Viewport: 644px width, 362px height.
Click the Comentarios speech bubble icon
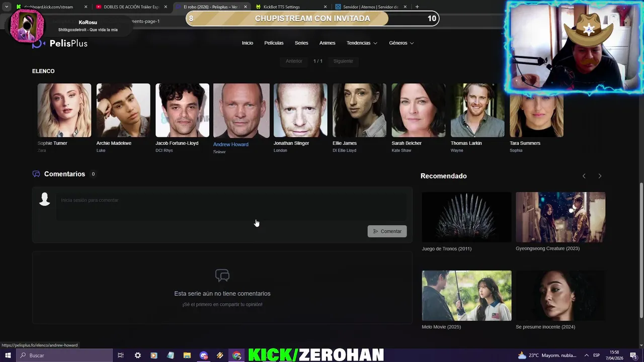click(36, 174)
